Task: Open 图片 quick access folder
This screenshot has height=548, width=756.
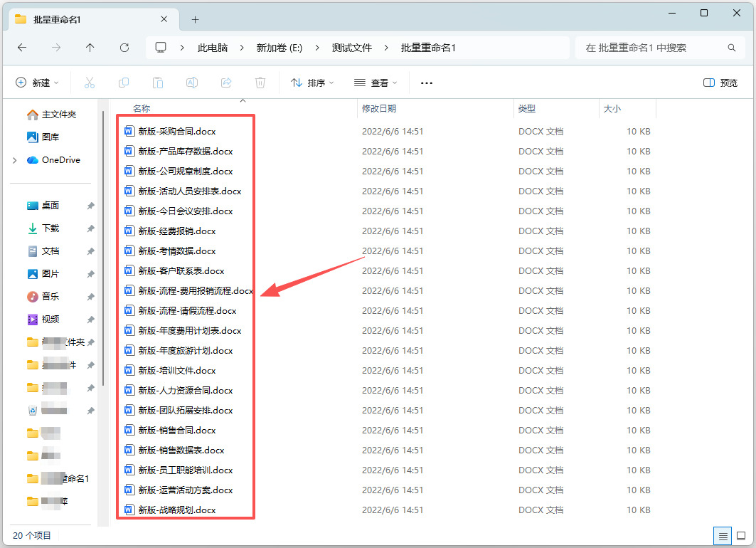Action: pos(43,273)
